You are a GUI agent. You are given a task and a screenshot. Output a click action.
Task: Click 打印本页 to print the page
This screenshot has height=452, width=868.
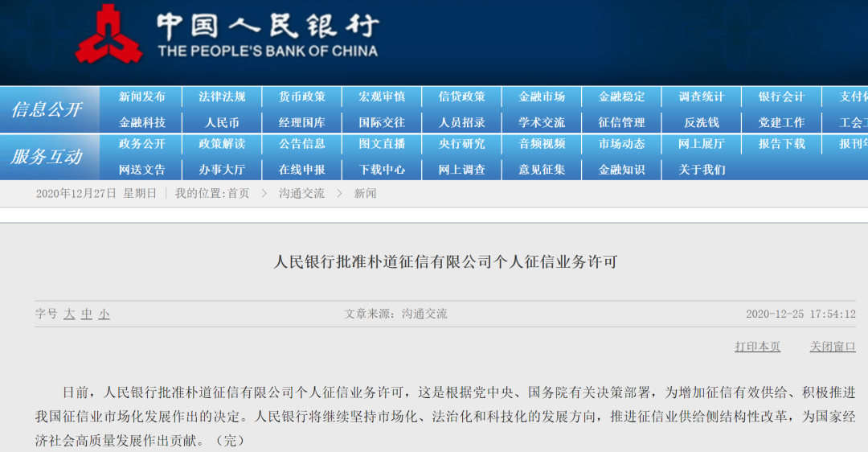click(757, 347)
